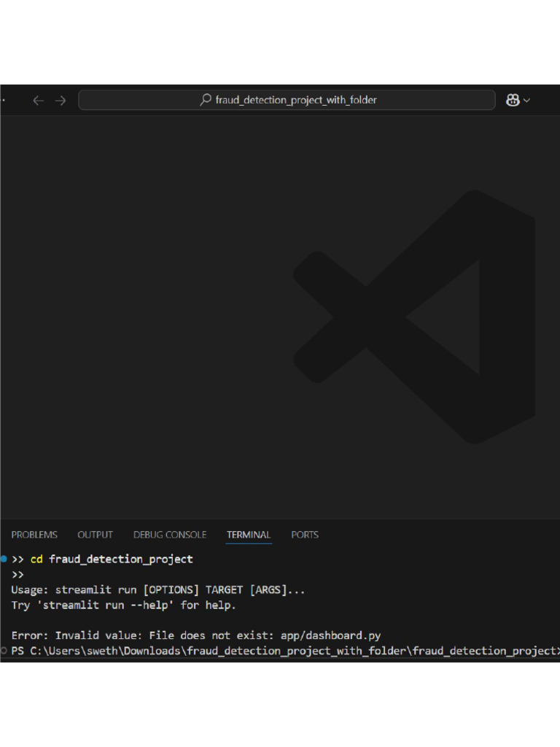Click the app/dashboard.py path in the terminal
The height and width of the screenshot is (747, 560).
pyautogui.click(x=330, y=635)
